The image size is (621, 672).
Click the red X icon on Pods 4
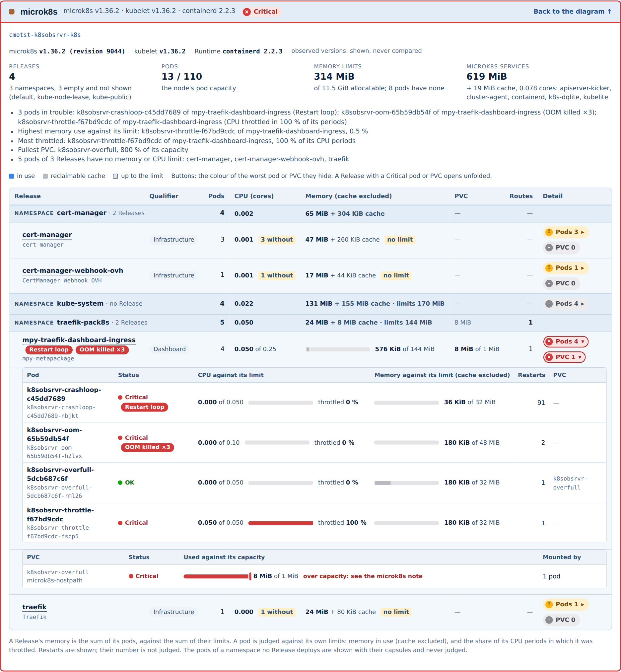(x=549, y=341)
